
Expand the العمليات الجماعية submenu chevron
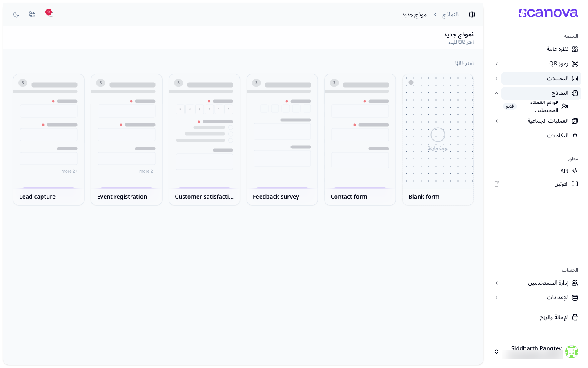497,121
